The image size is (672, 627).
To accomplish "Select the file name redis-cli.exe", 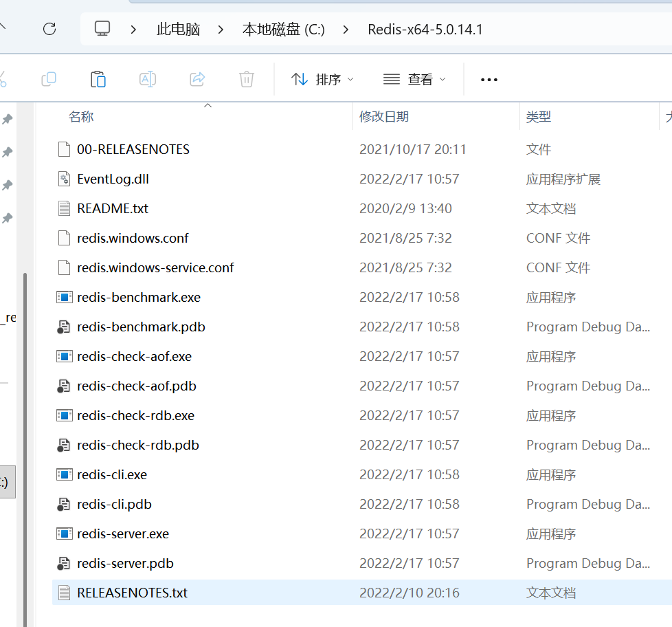I will pos(112,475).
